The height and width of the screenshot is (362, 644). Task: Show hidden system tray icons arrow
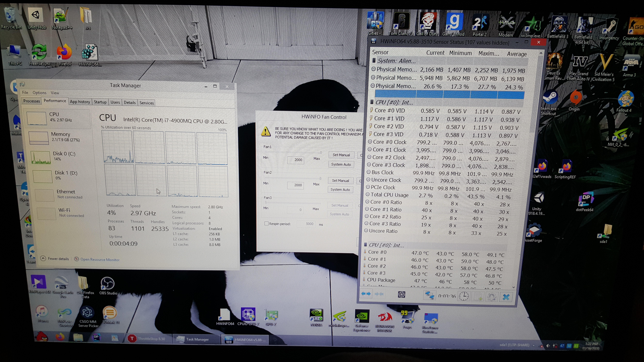(534, 345)
